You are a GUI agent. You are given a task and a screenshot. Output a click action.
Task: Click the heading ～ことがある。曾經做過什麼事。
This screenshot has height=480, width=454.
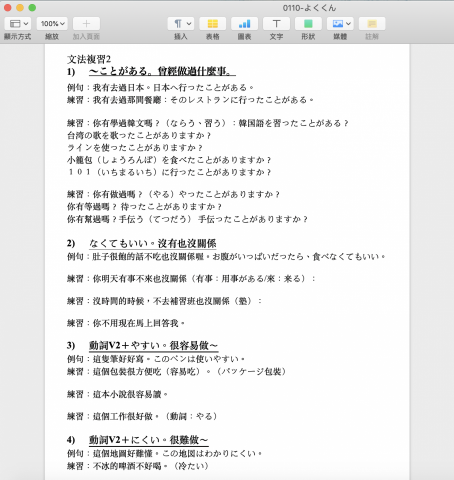[x=162, y=71]
